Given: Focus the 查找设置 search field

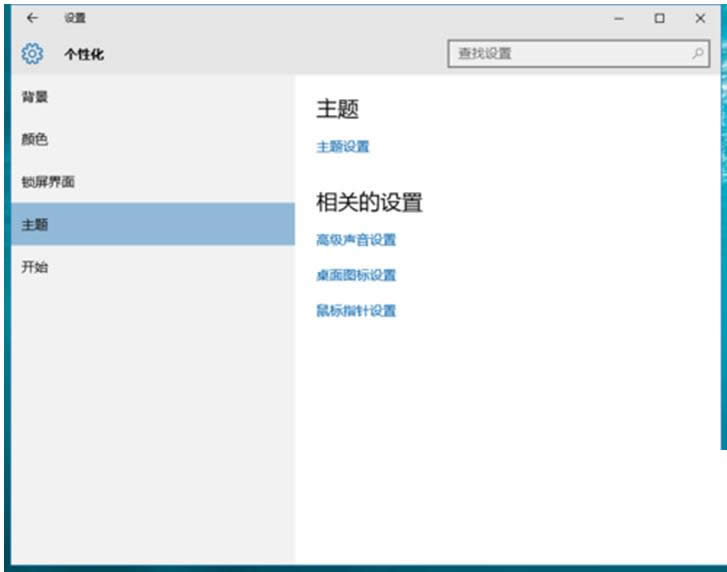Looking at the screenshot, I should point(565,54).
